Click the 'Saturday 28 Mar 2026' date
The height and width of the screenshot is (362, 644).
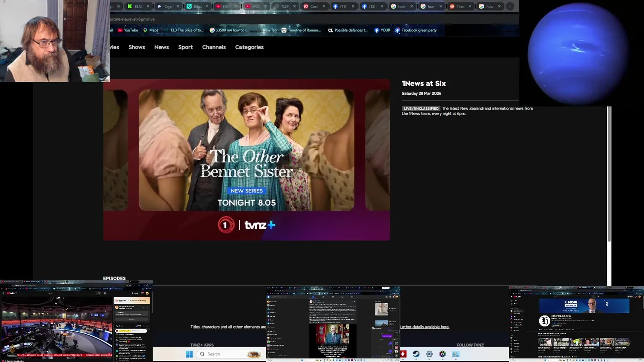pyautogui.click(x=422, y=93)
